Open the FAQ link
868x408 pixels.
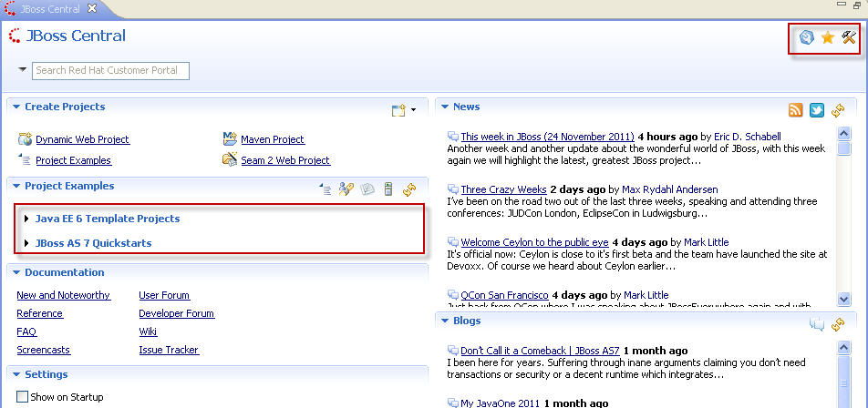[x=26, y=331]
